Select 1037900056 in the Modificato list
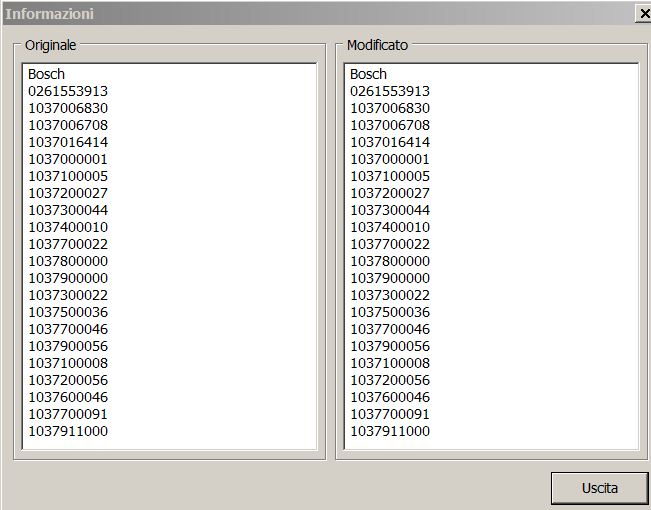The image size is (651, 510). (390, 346)
